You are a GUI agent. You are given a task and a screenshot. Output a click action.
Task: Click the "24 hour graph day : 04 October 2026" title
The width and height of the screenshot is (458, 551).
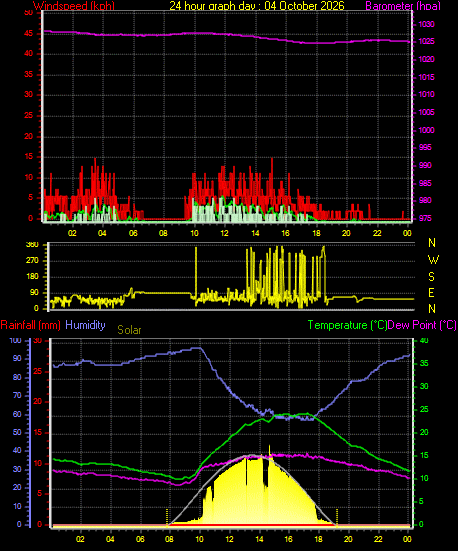point(257,6)
